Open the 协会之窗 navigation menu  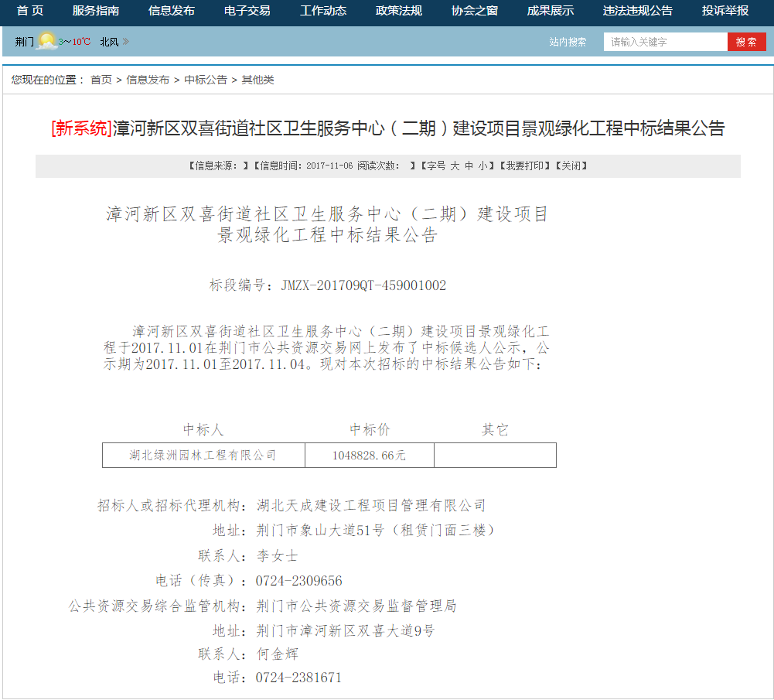(473, 12)
